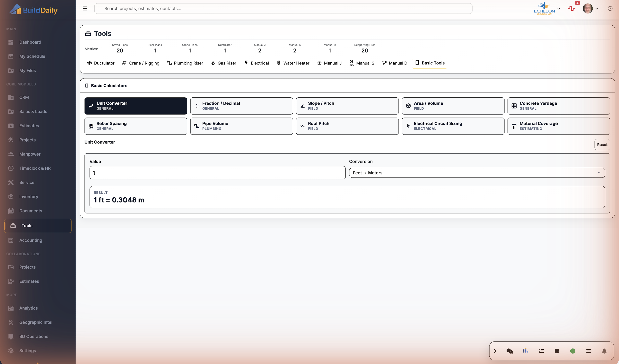Image resolution: width=619 pixels, height=364 pixels.
Task: Switch to the Water Heater tab
Action: coord(293,63)
